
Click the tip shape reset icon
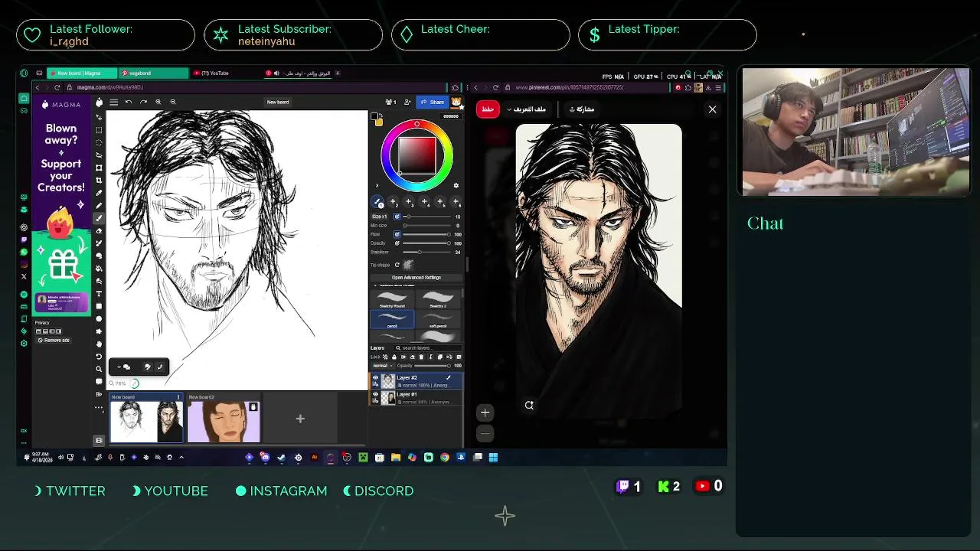pos(397,265)
